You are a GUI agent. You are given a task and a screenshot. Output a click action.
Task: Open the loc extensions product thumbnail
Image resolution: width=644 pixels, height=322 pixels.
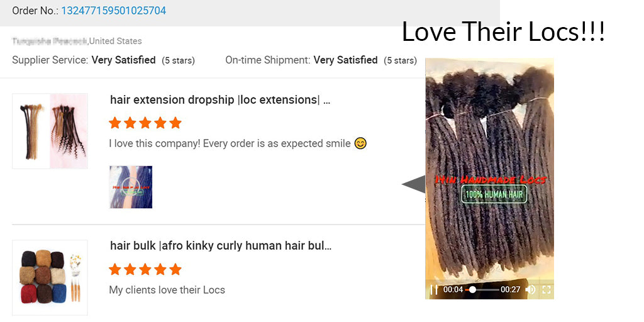[50, 131]
